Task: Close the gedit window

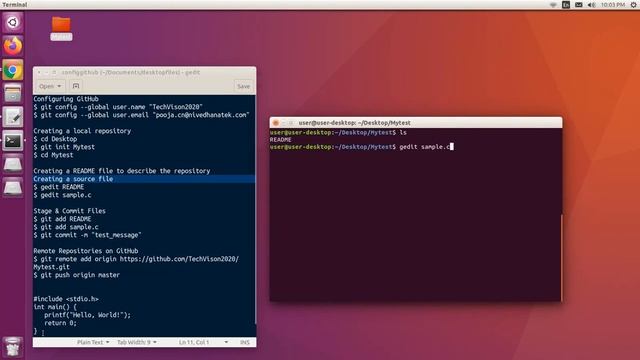Action: point(39,72)
